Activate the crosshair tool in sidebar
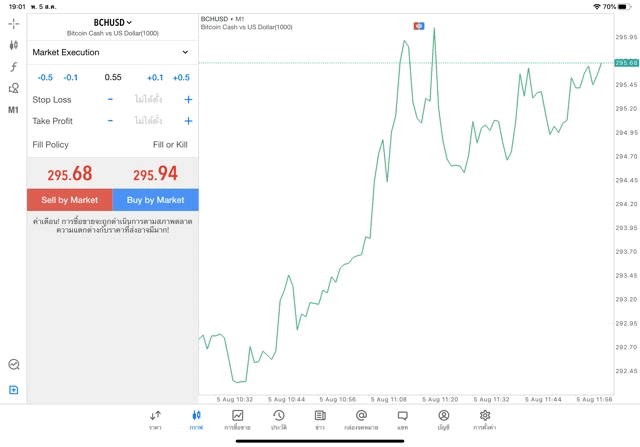 tap(14, 23)
